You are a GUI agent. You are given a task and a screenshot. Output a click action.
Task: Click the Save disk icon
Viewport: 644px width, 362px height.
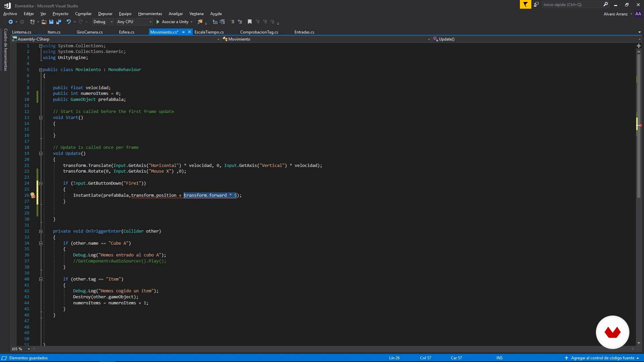click(51, 22)
